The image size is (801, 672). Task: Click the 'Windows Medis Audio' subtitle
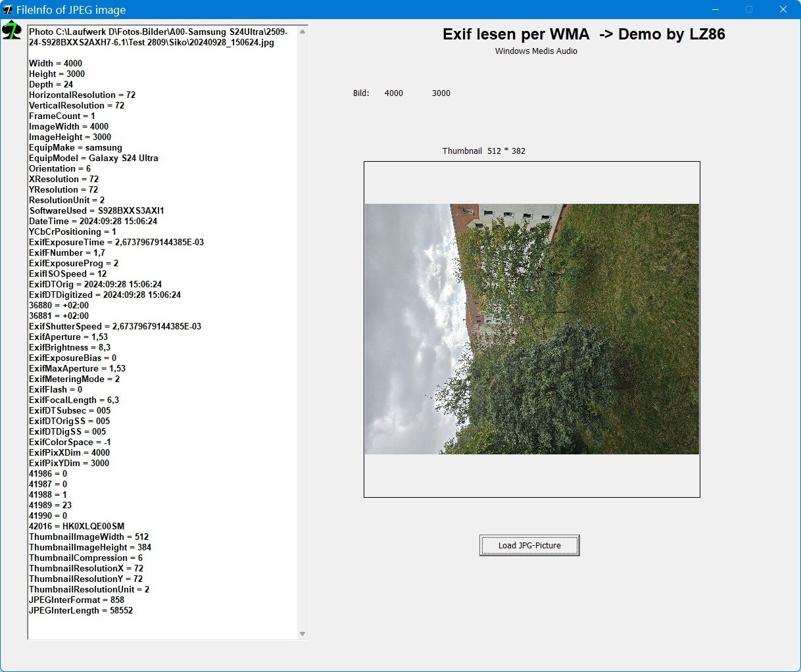[x=536, y=51]
